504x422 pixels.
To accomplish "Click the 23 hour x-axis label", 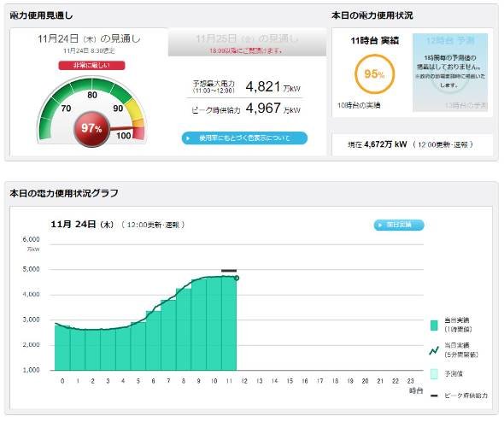I will (x=411, y=381).
